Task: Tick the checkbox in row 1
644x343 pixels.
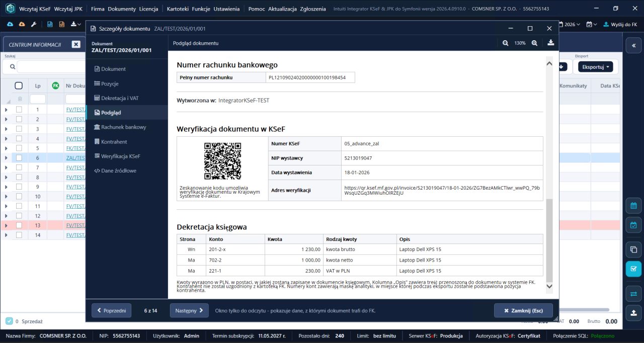Action: (x=19, y=110)
